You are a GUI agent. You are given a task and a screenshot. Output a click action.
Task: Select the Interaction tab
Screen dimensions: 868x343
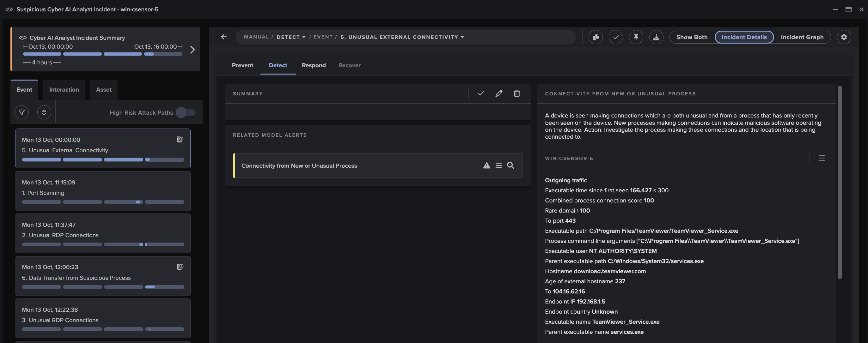[x=64, y=89]
